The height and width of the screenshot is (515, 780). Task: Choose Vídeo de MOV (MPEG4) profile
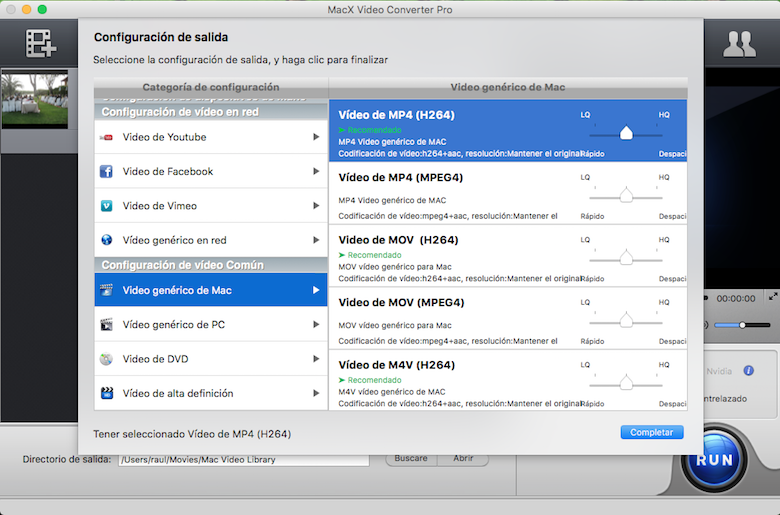click(x=508, y=318)
